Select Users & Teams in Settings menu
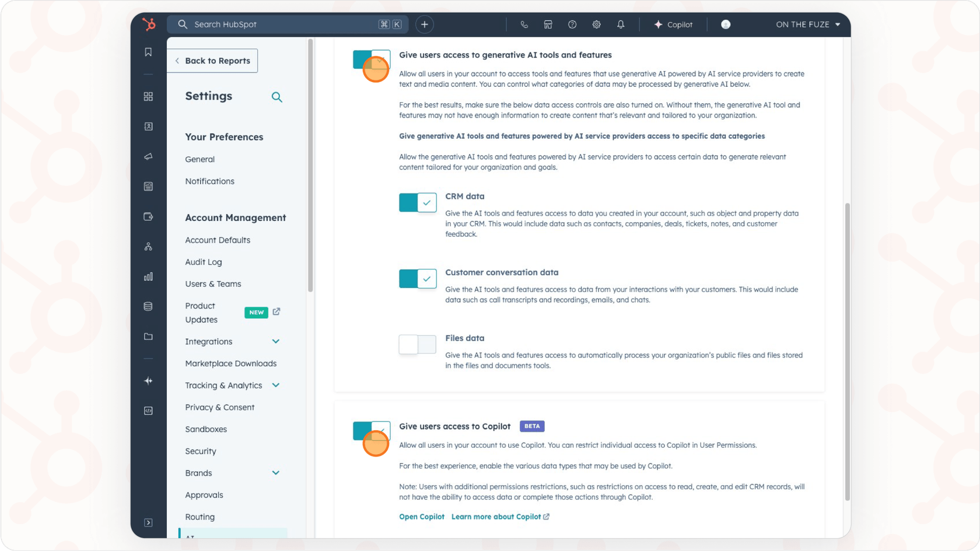This screenshot has width=980, height=551. coord(213,284)
